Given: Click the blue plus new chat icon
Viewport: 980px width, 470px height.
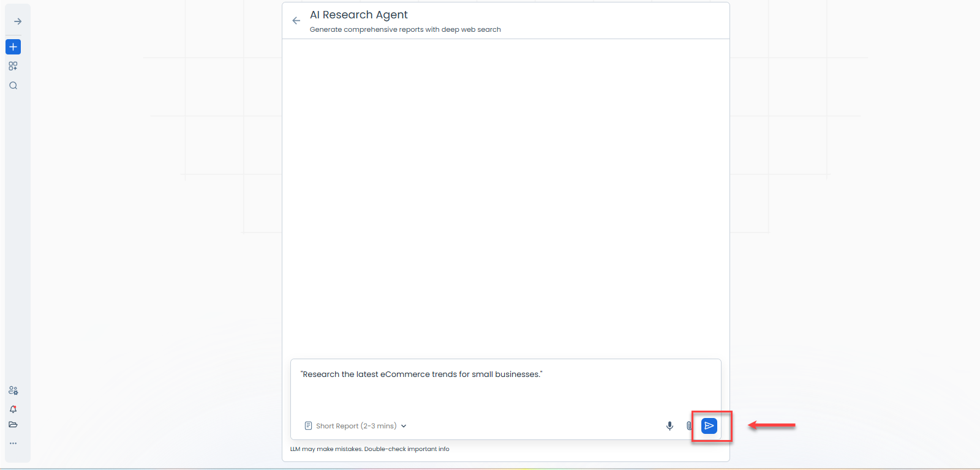Looking at the screenshot, I should coord(13,47).
